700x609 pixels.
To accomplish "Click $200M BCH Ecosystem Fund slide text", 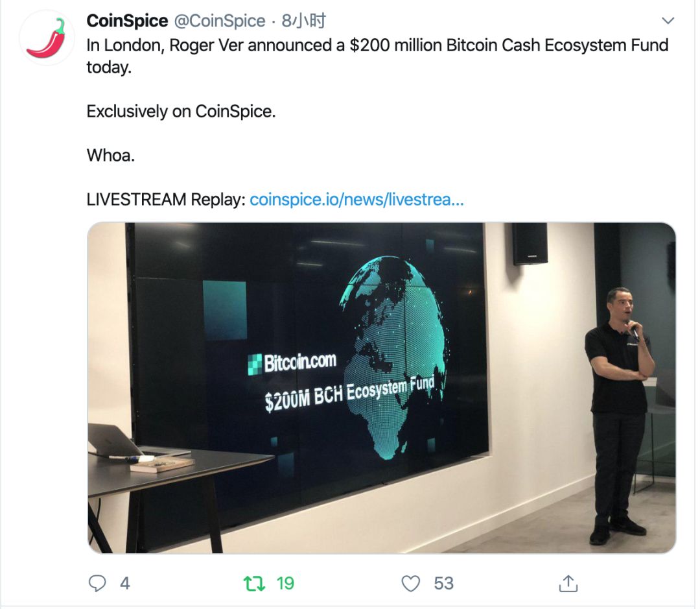I will [349, 394].
